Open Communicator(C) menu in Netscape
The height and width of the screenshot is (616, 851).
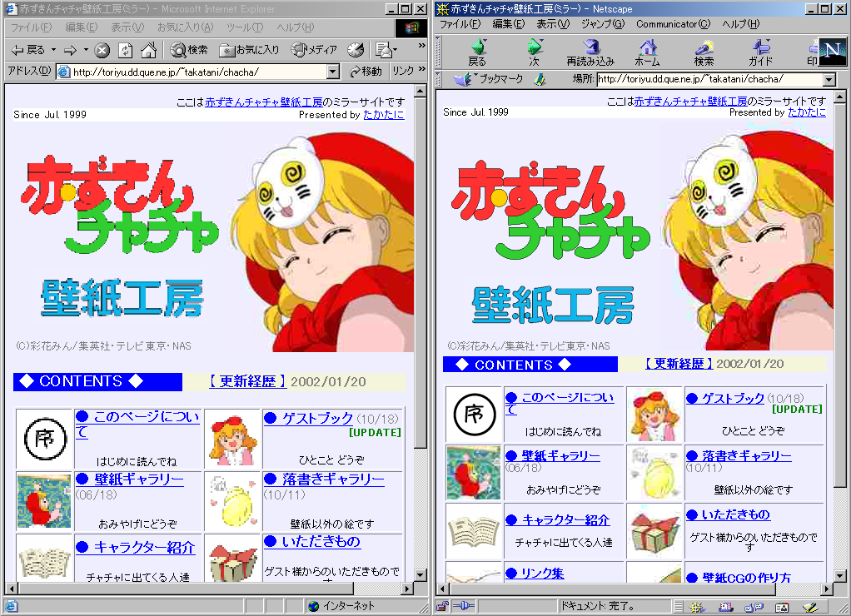coord(673,24)
